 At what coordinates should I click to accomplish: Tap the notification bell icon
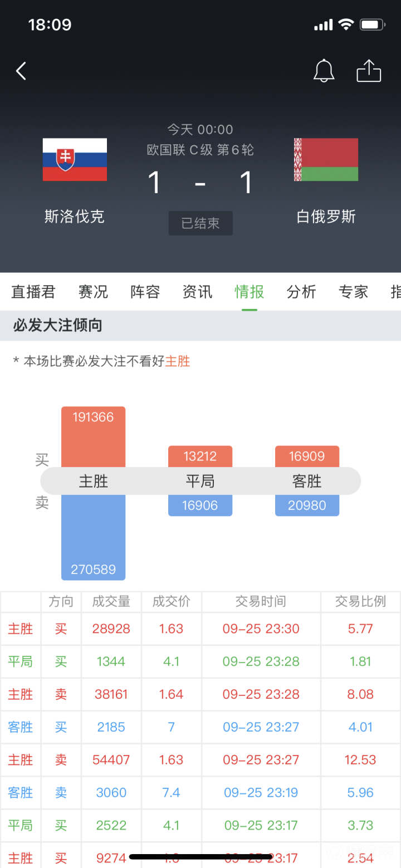[324, 71]
